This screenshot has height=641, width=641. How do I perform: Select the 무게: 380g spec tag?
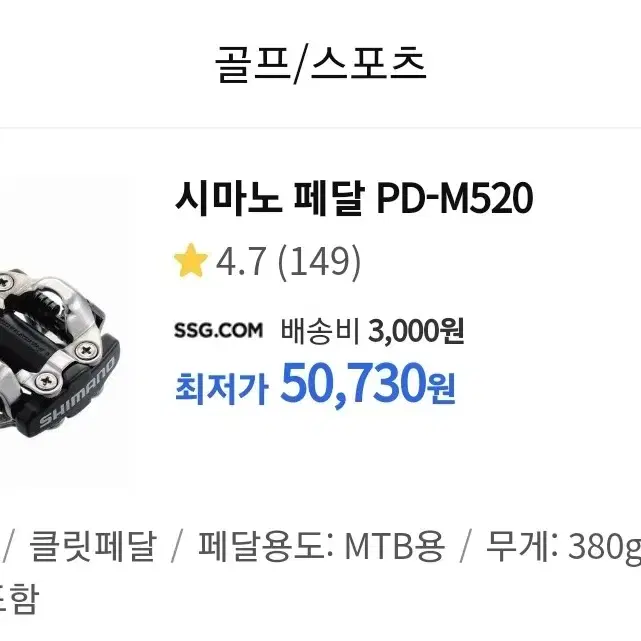[563, 546]
